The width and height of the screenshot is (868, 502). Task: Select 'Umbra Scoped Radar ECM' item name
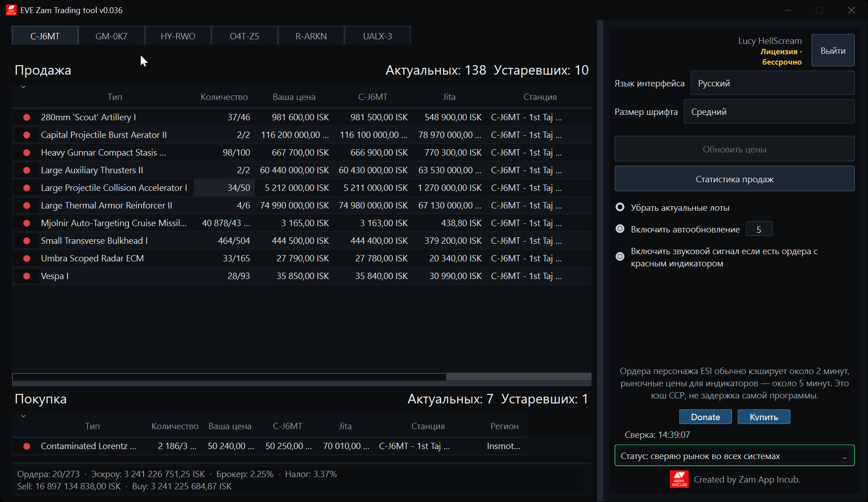tap(92, 258)
